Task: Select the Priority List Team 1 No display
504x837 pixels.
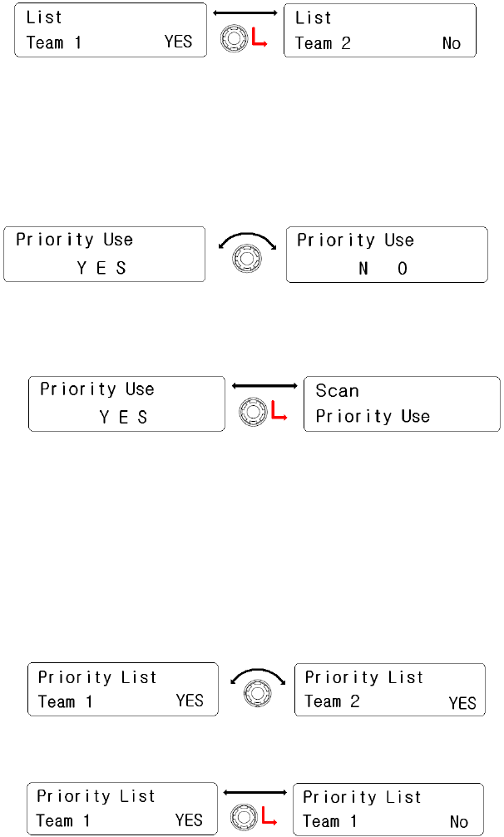Action: [388, 809]
